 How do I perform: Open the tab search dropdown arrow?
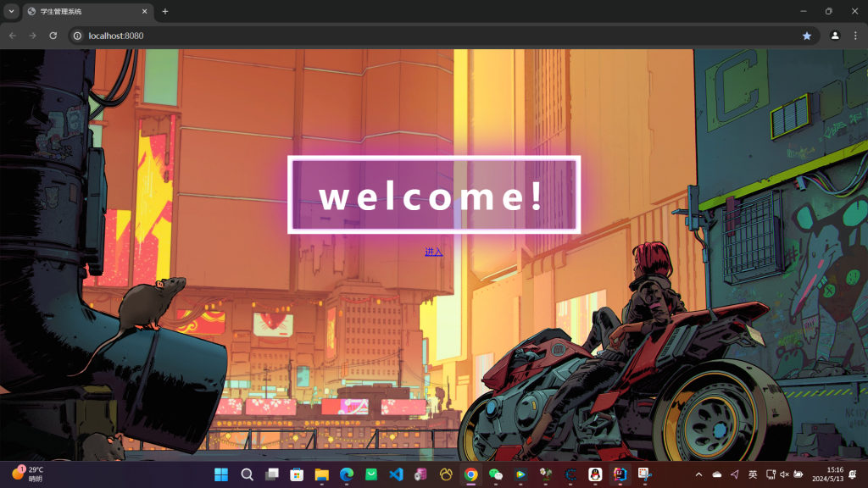(11, 11)
